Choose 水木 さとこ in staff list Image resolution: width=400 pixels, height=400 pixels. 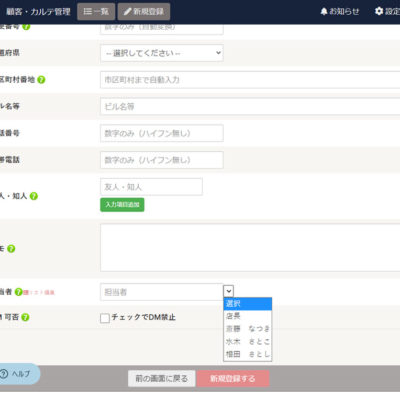pyautogui.click(x=248, y=341)
